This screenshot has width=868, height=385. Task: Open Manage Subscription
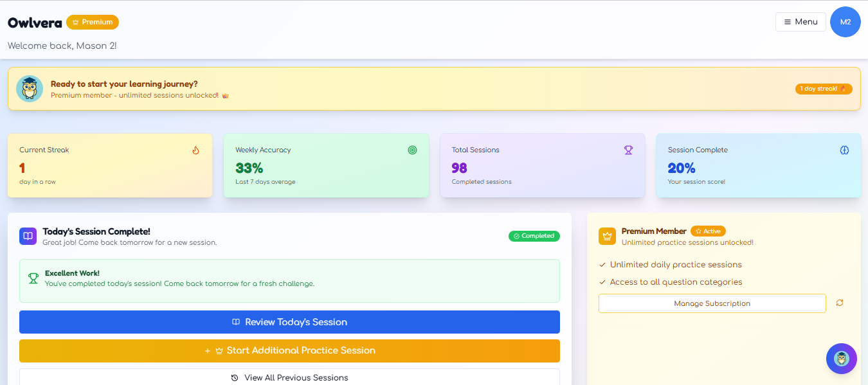click(712, 303)
